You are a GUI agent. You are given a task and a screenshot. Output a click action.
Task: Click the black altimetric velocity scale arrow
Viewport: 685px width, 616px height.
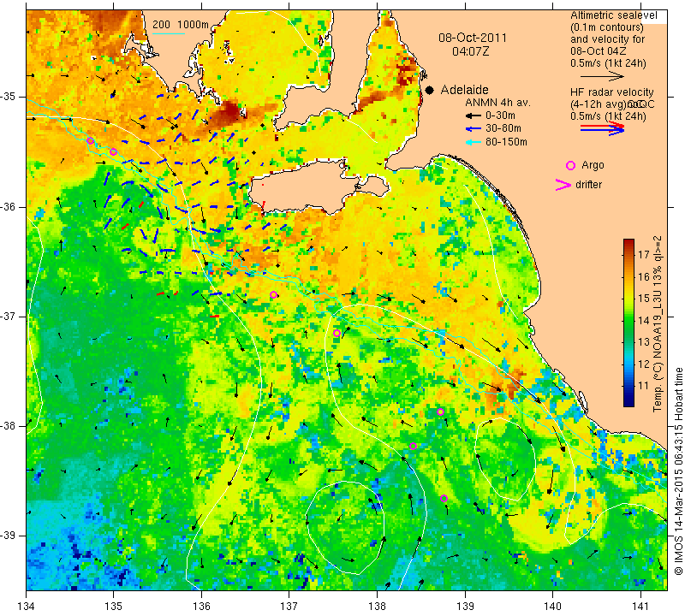tap(602, 76)
